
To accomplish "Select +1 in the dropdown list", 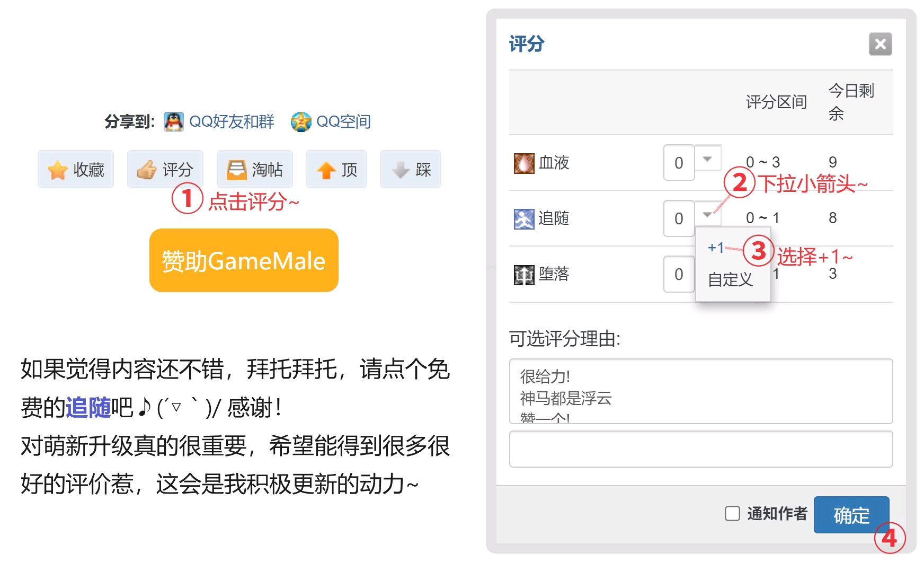I will coord(716,248).
